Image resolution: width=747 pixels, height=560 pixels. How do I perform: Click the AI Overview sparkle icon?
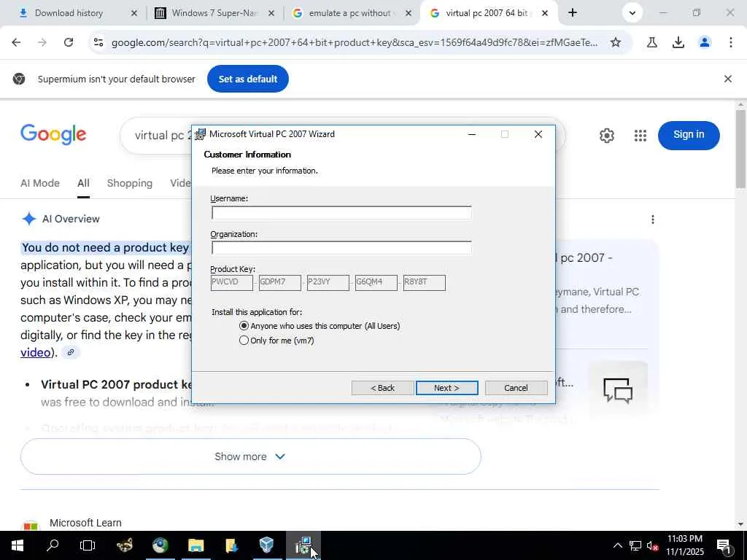pos(29,219)
